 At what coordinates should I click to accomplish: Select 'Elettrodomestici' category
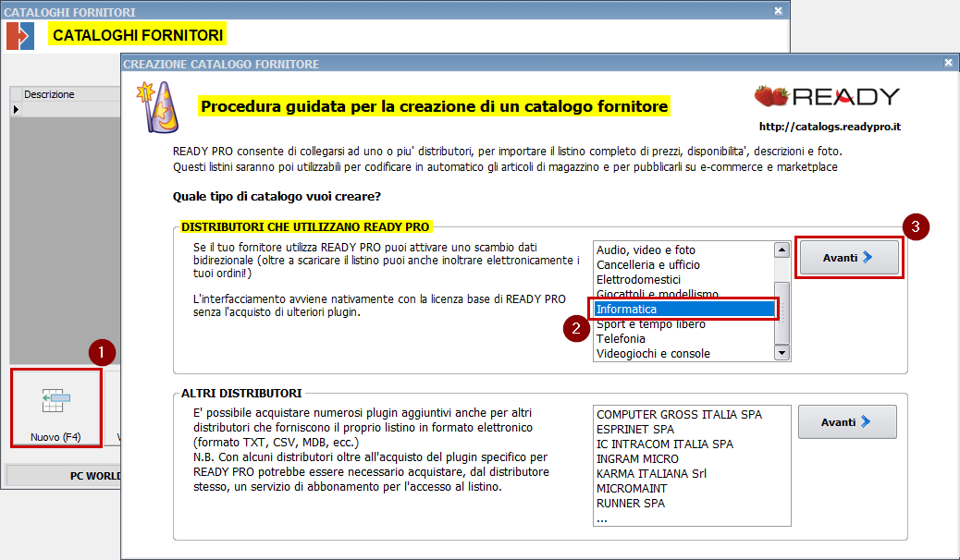coord(638,279)
